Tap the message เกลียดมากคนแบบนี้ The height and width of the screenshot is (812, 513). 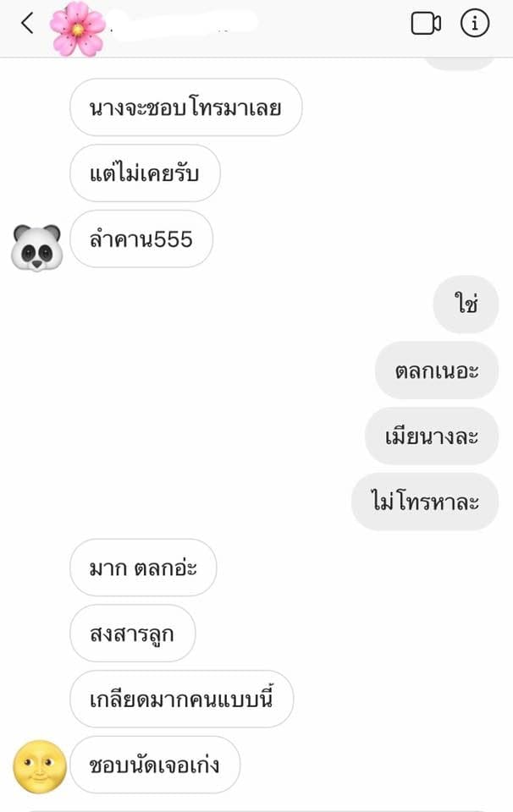tap(182, 699)
